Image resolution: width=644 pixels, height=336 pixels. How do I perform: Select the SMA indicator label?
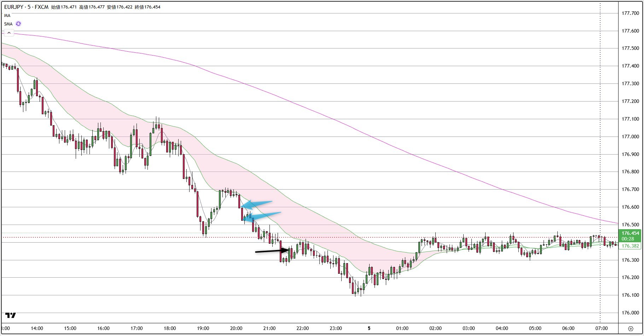click(x=8, y=24)
